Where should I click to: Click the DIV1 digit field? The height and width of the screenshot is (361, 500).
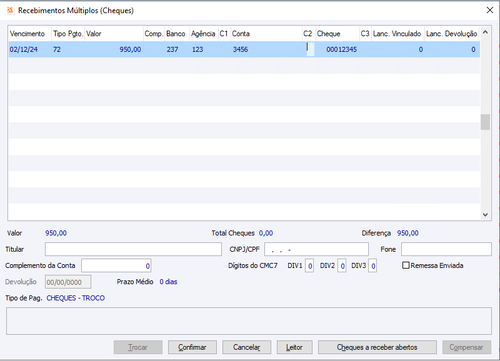coord(309,266)
